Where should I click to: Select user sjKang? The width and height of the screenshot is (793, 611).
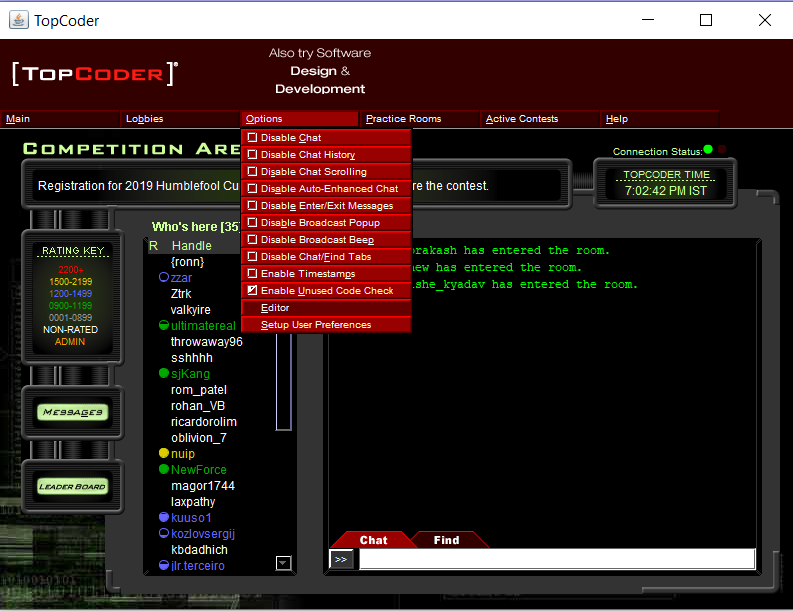pos(190,374)
